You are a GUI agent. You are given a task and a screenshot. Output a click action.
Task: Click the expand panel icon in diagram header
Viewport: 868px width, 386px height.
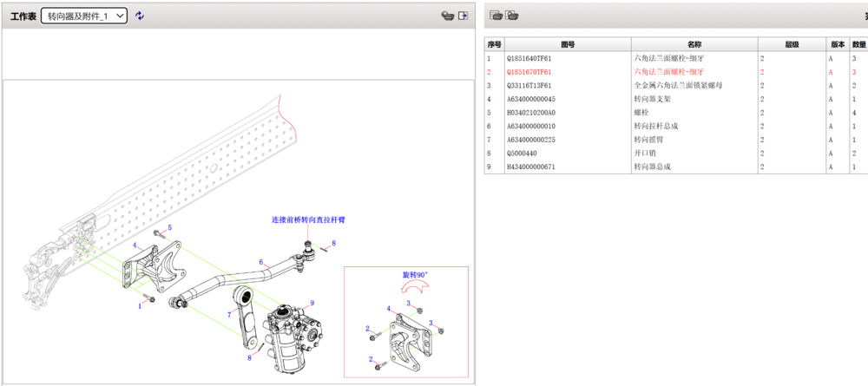(464, 16)
